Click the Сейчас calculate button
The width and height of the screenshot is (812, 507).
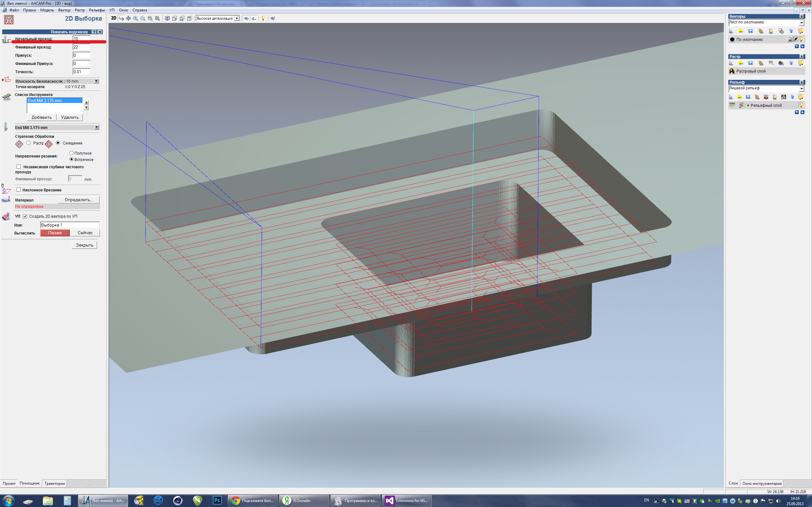(85, 233)
